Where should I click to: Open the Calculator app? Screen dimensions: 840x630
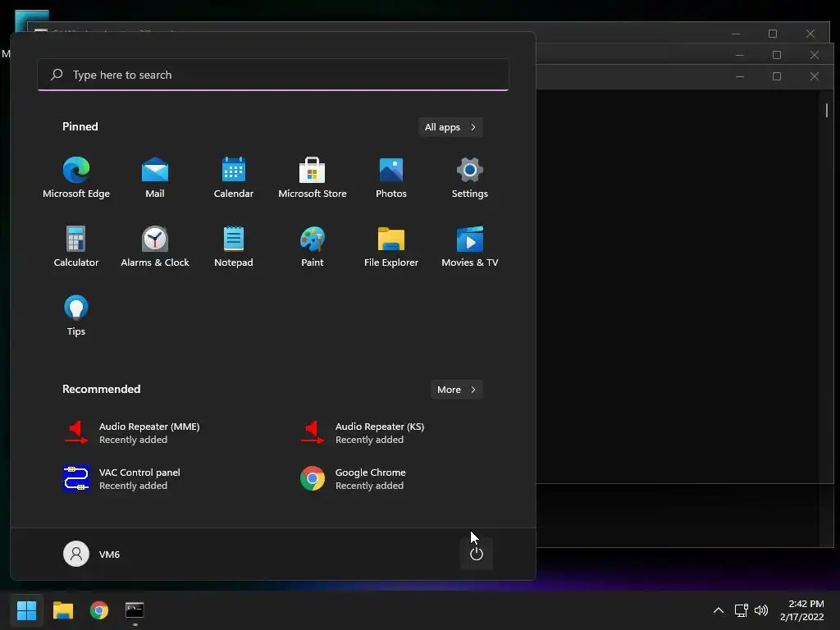pos(76,246)
